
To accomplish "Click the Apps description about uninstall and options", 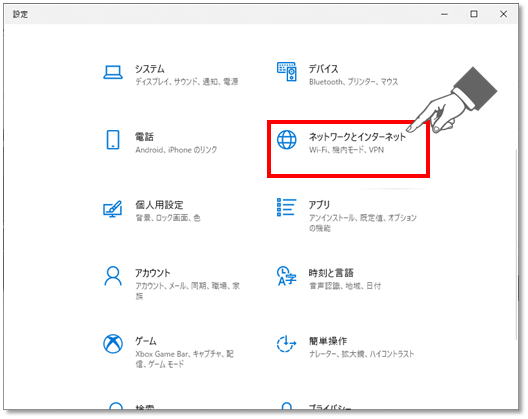I will pos(363,223).
